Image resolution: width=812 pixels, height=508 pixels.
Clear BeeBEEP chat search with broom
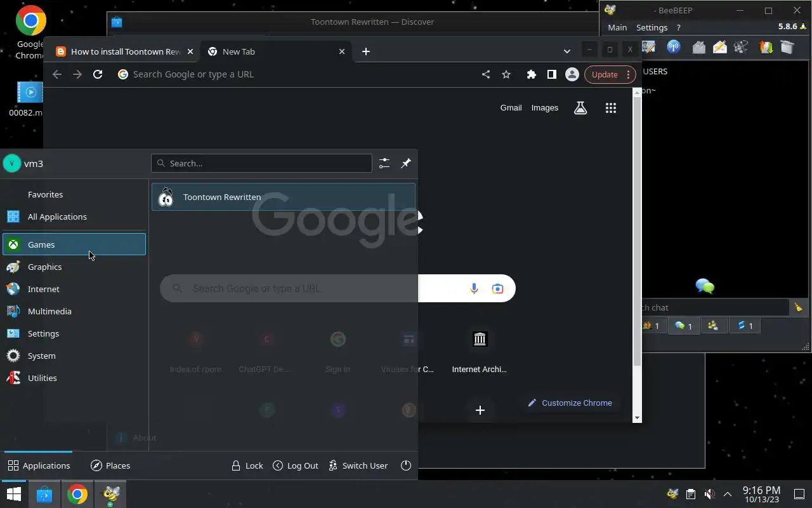(x=798, y=307)
